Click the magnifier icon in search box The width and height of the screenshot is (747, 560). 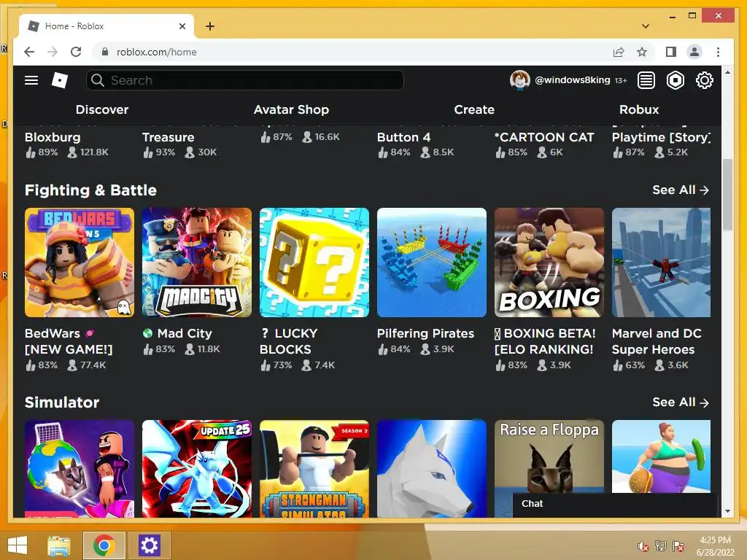tap(98, 80)
